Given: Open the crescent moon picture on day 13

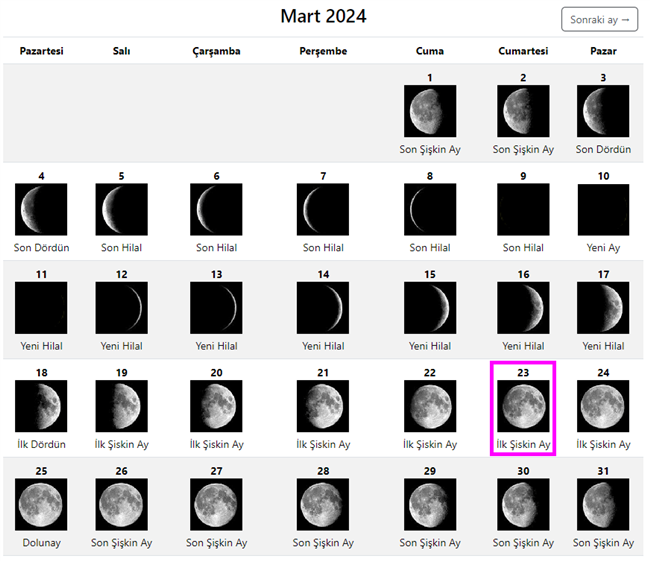Looking at the screenshot, I should (x=216, y=308).
